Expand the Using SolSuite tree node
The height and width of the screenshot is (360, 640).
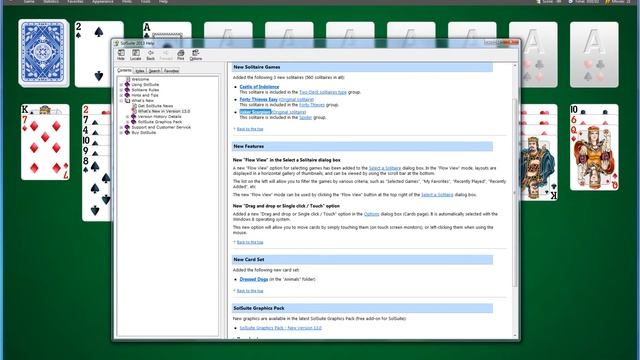[x=121, y=84]
